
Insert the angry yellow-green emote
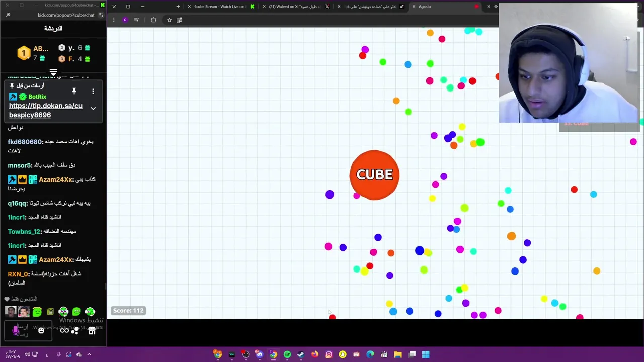[x=50, y=312]
